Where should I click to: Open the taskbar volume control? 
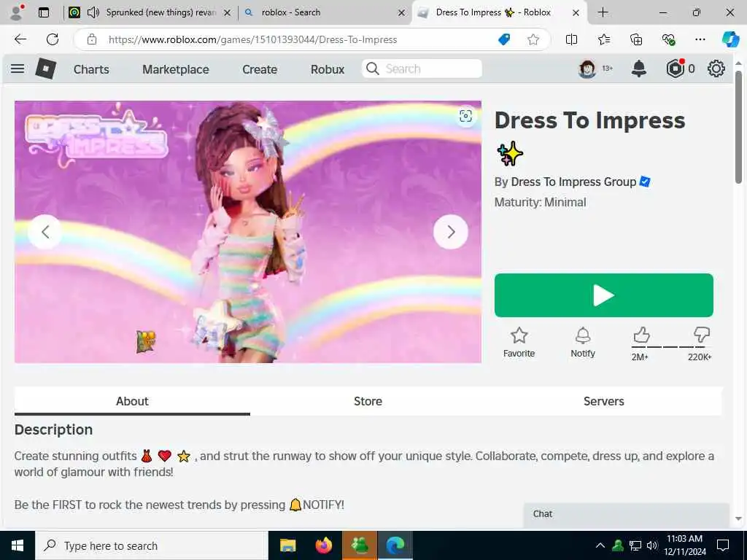click(x=651, y=545)
